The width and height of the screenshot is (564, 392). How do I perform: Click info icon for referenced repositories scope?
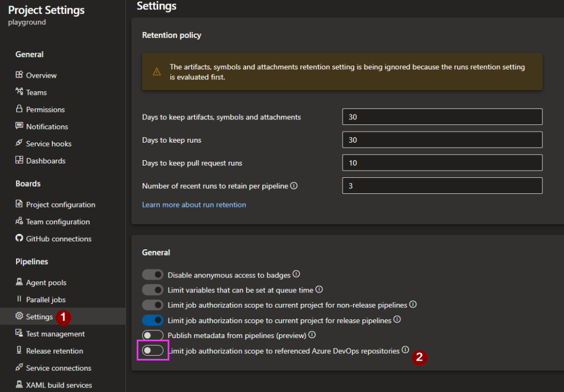(x=405, y=350)
